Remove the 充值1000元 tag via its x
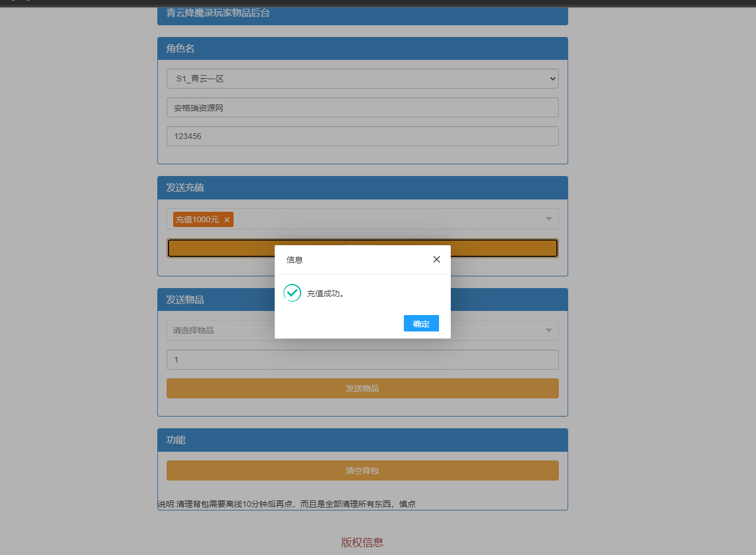Screen dimensions: 756x555 (x=227, y=220)
